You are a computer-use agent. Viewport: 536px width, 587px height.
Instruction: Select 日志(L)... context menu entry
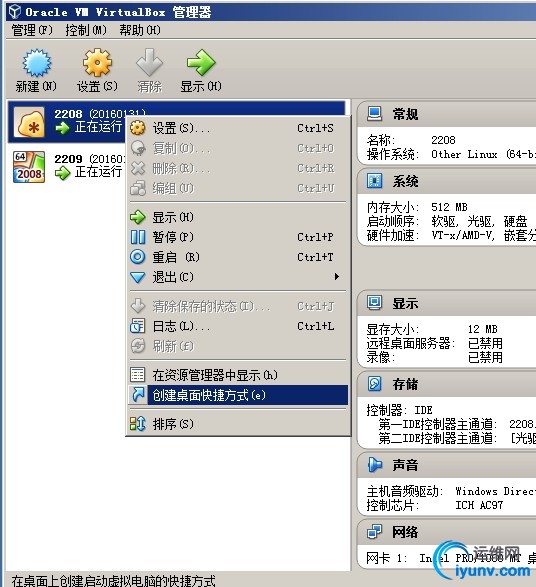[238, 326]
